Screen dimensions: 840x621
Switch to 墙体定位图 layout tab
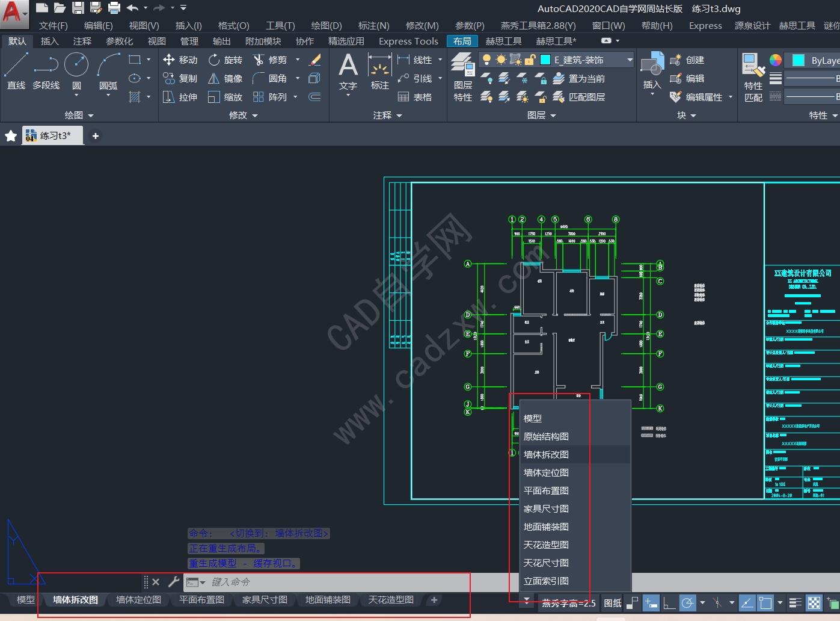point(138,599)
